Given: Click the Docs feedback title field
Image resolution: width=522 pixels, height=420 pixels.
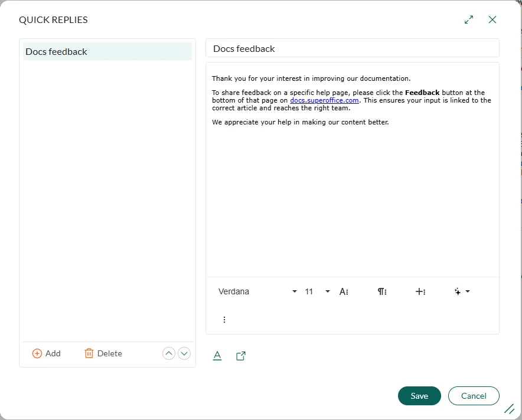Looking at the screenshot, I should point(352,48).
